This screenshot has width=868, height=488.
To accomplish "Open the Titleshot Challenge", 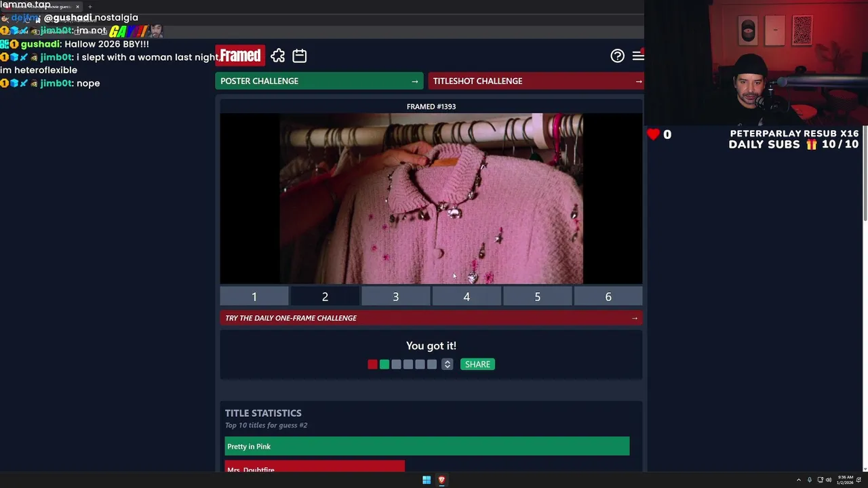I will click(x=536, y=81).
